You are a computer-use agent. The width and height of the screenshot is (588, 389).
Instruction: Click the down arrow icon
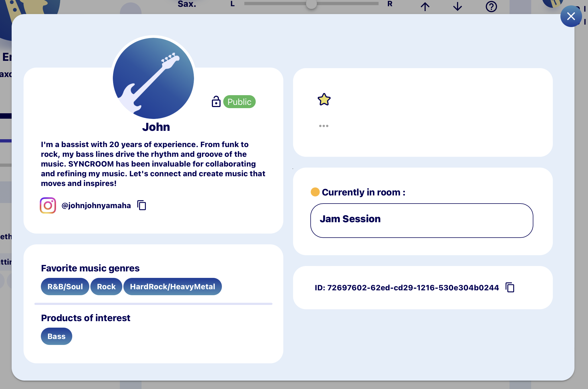point(457,6)
